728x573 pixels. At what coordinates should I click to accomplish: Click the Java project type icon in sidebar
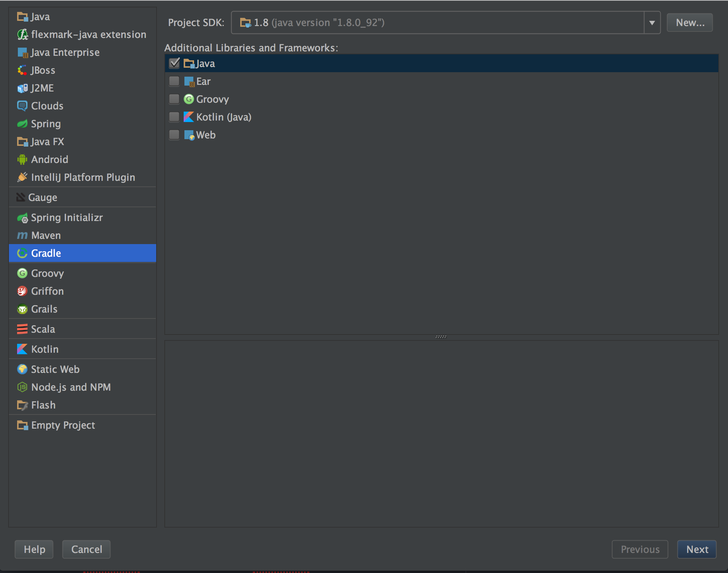(x=22, y=17)
